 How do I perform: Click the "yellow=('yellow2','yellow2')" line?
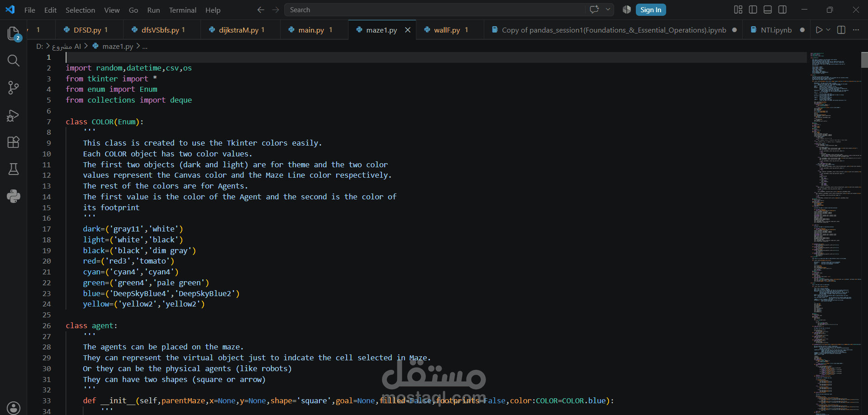tap(144, 304)
